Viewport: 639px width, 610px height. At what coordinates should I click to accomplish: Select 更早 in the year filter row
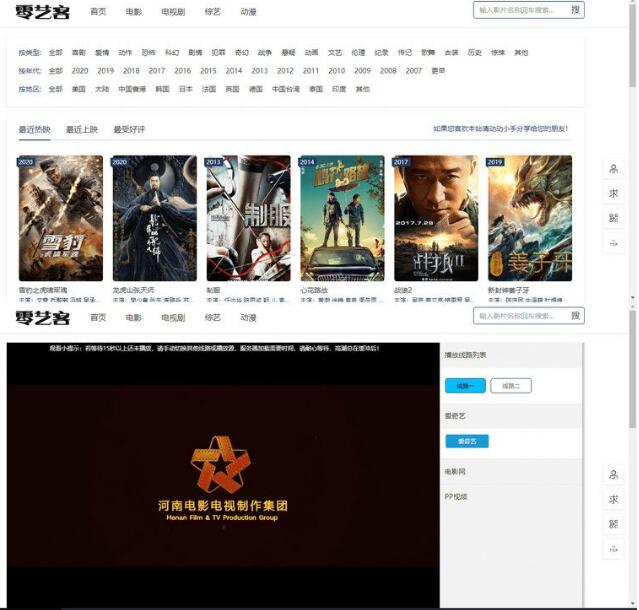438,71
